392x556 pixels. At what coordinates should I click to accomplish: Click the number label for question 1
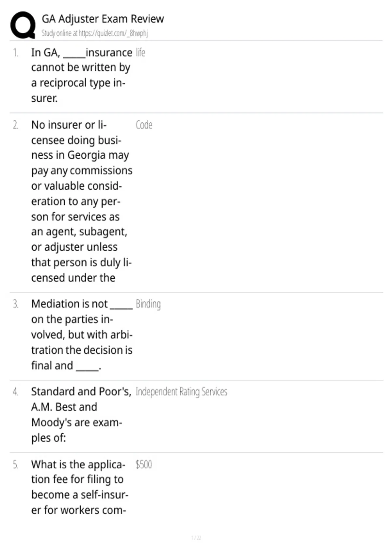[16, 53]
